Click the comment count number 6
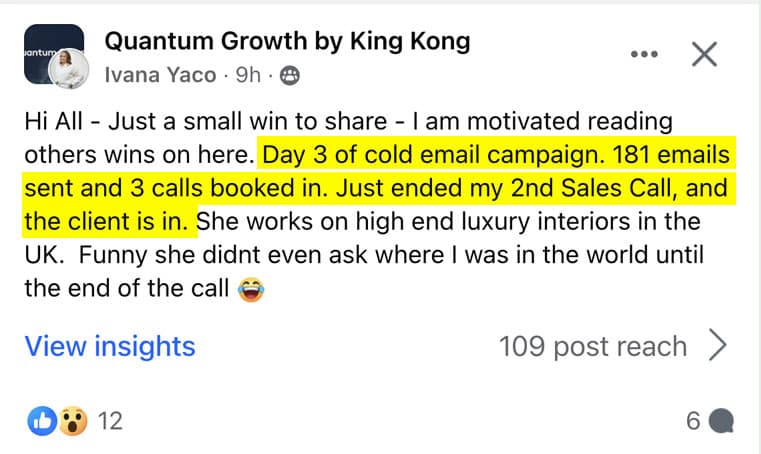The image size is (761, 454). [x=693, y=422]
